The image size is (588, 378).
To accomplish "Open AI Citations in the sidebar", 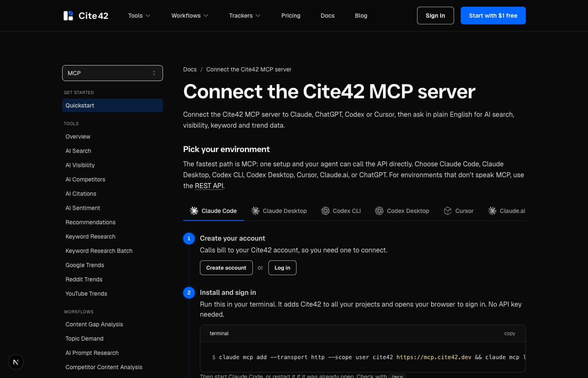I will 113,194.
